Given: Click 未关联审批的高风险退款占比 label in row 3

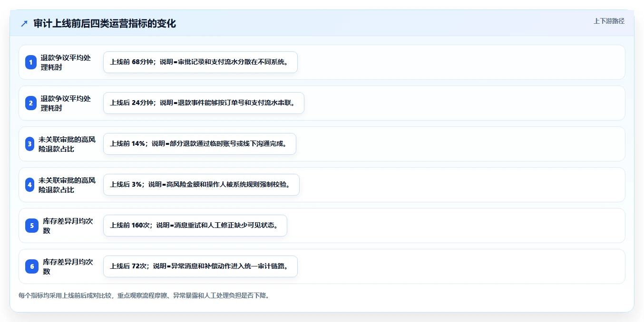Looking at the screenshot, I should [x=67, y=144].
